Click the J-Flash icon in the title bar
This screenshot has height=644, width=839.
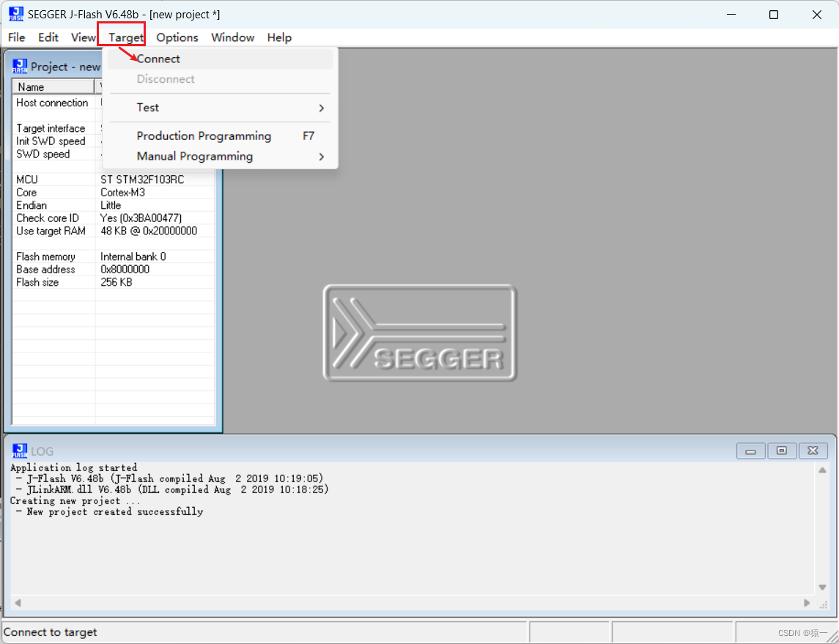tap(15, 13)
